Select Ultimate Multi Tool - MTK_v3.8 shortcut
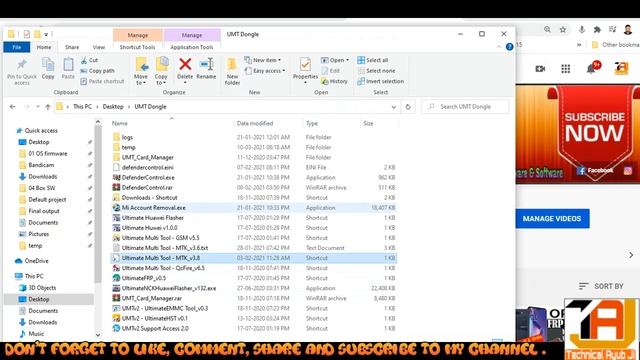The width and height of the screenshot is (640, 360). coord(253,258)
